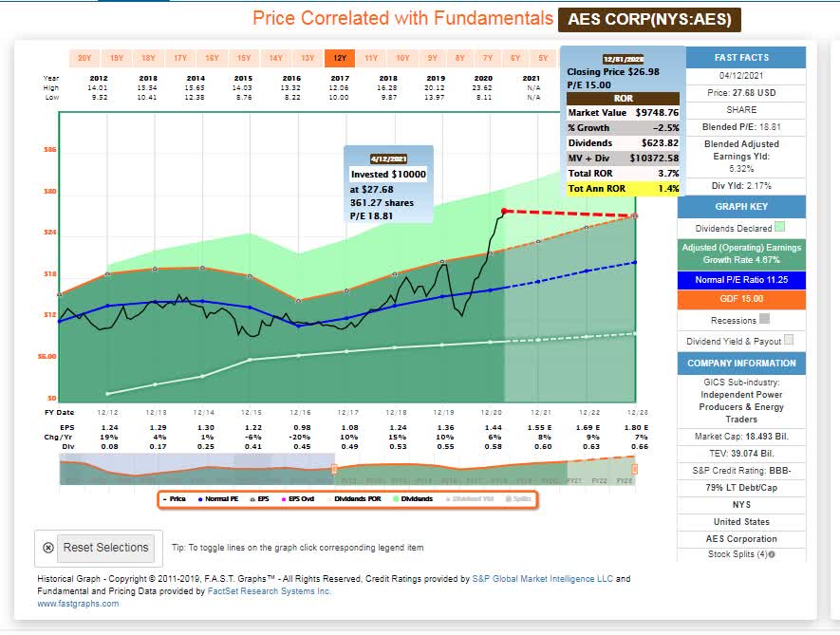Image resolution: width=840 pixels, height=635 pixels.
Task: Open S&P Global Market Intelligence LLC link
Action: click(543, 579)
